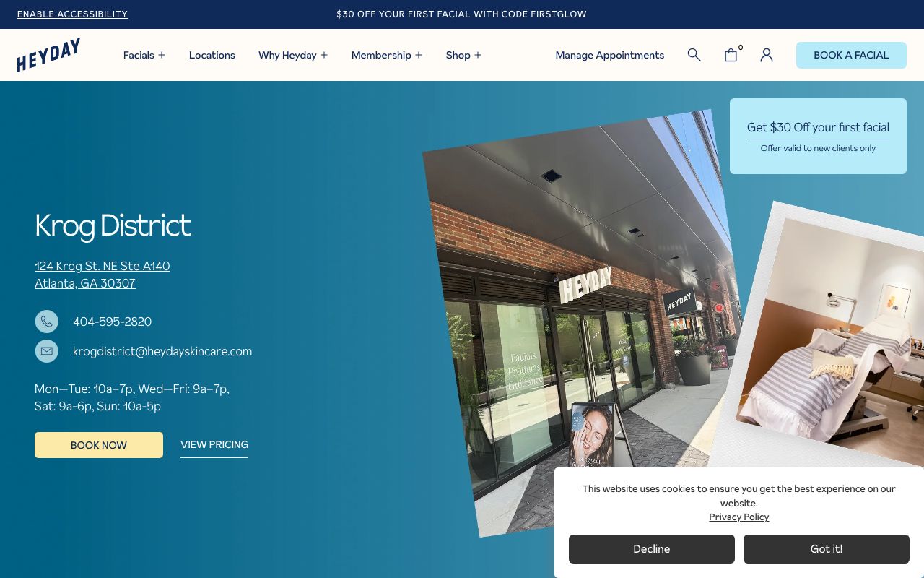The height and width of the screenshot is (578, 924).
Task: Open the shopping bag cart icon
Action: pos(731,55)
